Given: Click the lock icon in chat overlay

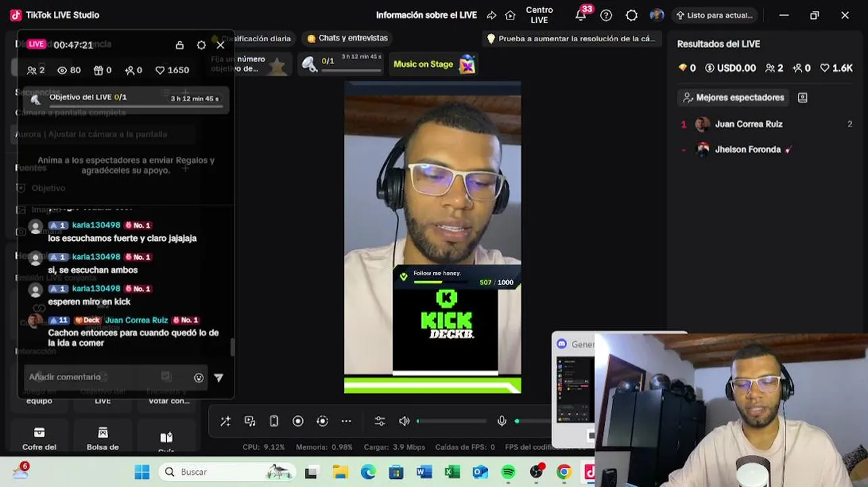Looking at the screenshot, I should tap(180, 45).
